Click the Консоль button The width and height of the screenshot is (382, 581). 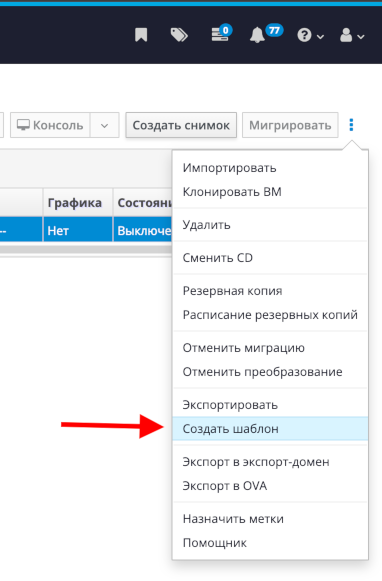[50, 125]
